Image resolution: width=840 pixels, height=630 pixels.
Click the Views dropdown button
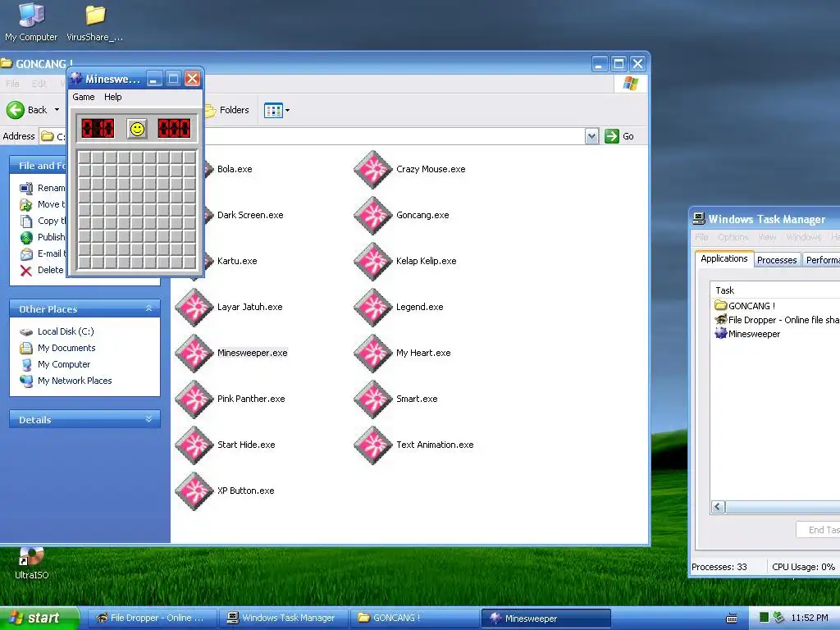pos(277,111)
